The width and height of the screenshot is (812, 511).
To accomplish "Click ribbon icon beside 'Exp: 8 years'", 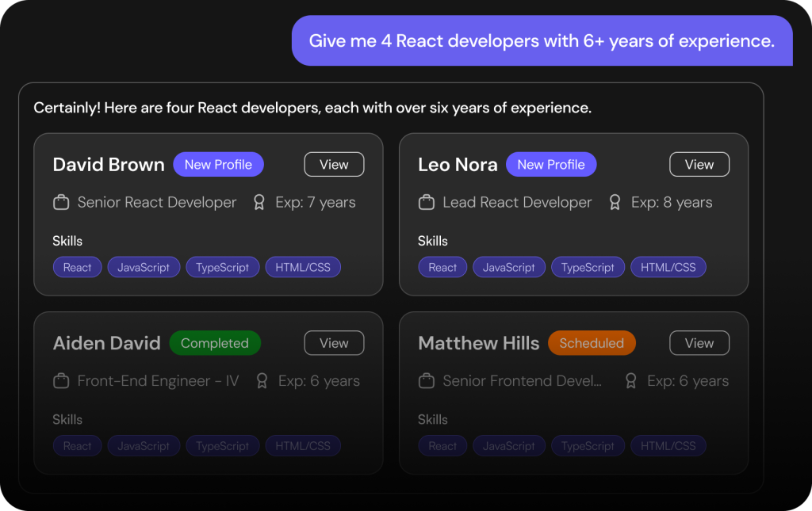I will 615,202.
